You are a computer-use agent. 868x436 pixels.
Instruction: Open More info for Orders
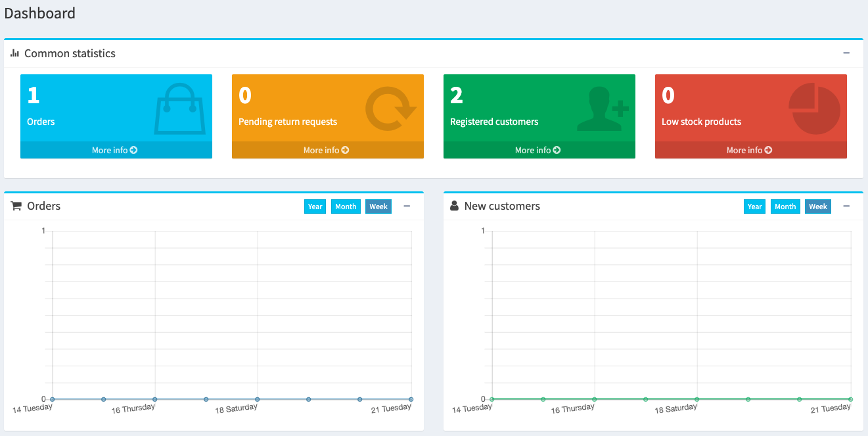click(x=115, y=150)
